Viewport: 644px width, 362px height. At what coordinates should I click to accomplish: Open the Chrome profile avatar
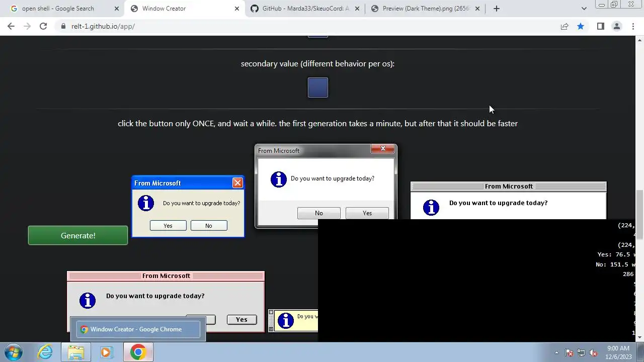click(x=616, y=26)
